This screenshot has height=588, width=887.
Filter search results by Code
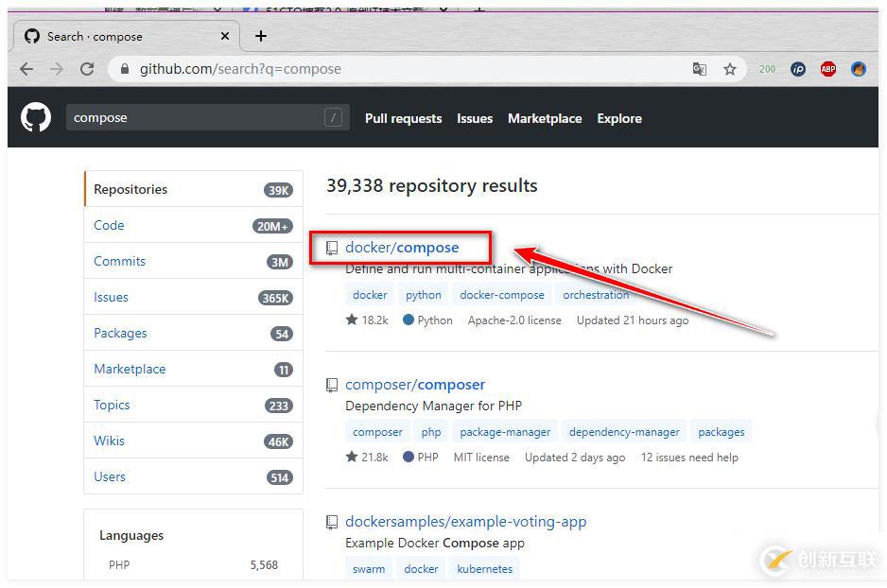click(x=194, y=225)
